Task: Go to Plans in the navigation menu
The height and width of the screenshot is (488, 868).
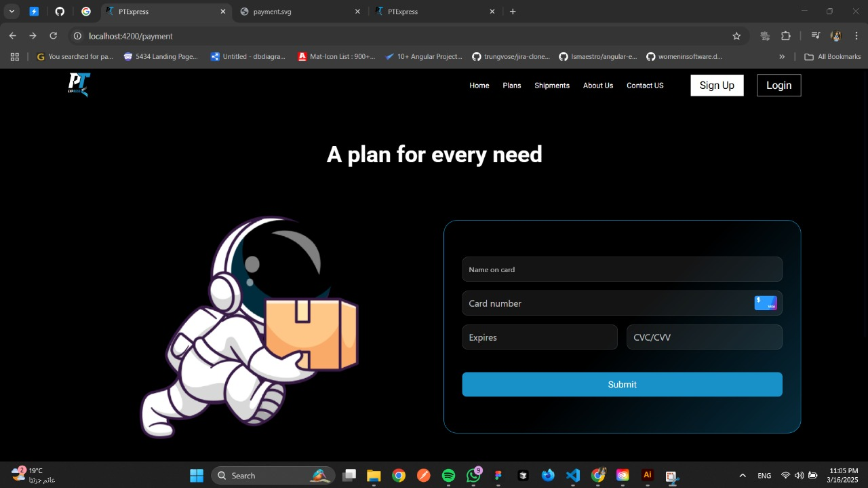Action: 512,86
